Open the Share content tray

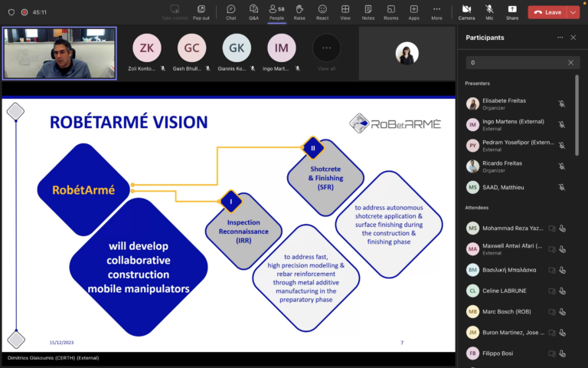tap(512, 12)
